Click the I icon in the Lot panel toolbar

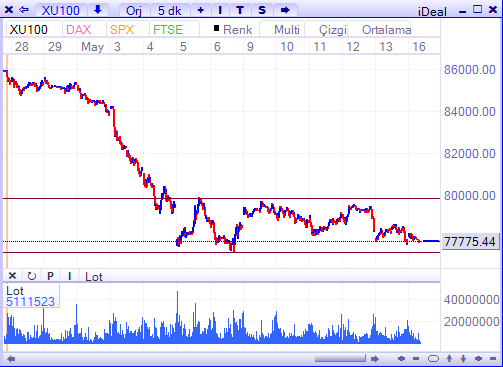[x=69, y=276]
